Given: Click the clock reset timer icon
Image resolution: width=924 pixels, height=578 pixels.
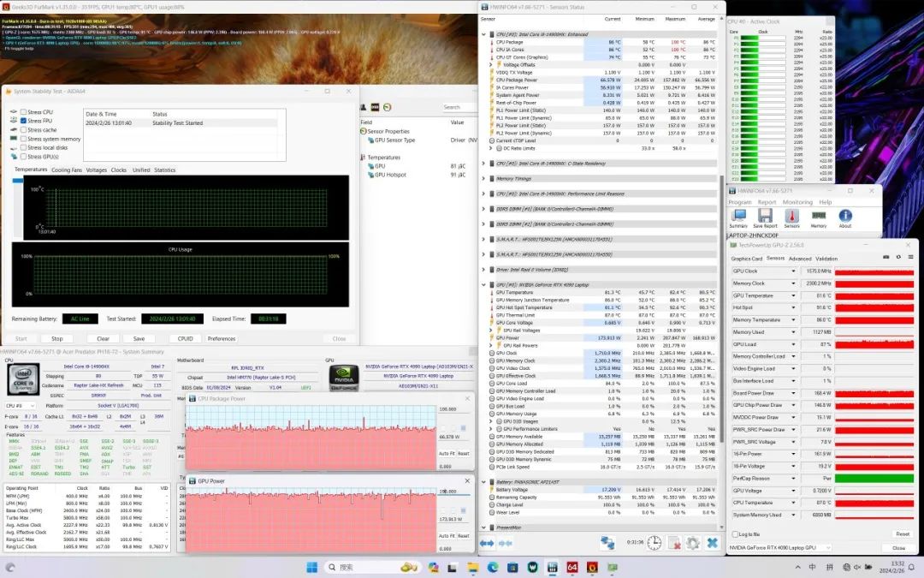Looking at the screenshot, I should [x=654, y=542].
